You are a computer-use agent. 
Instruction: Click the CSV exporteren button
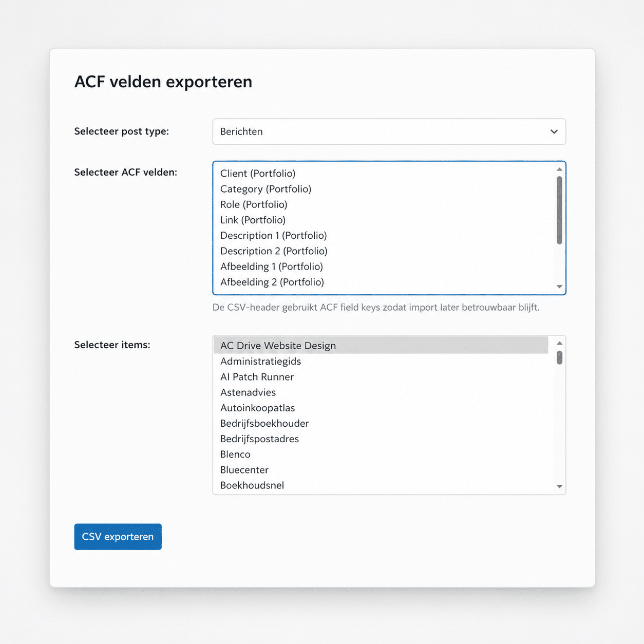[118, 537]
